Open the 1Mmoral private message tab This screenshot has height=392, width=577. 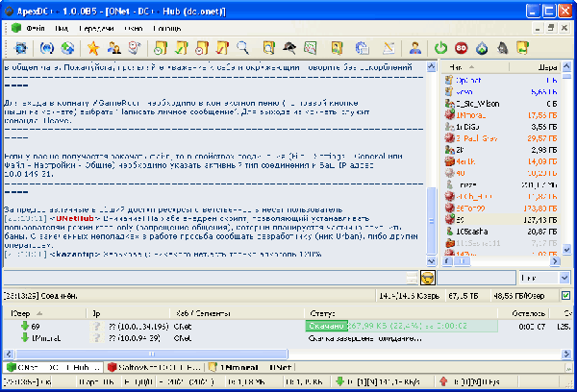(x=250, y=367)
